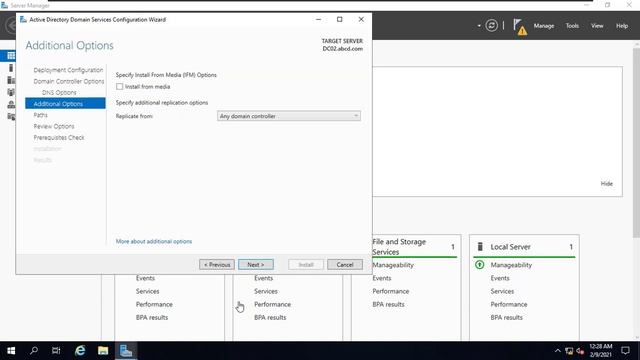Open the Replicate from dropdown
This screenshot has width=640, height=360.
pos(289,116)
